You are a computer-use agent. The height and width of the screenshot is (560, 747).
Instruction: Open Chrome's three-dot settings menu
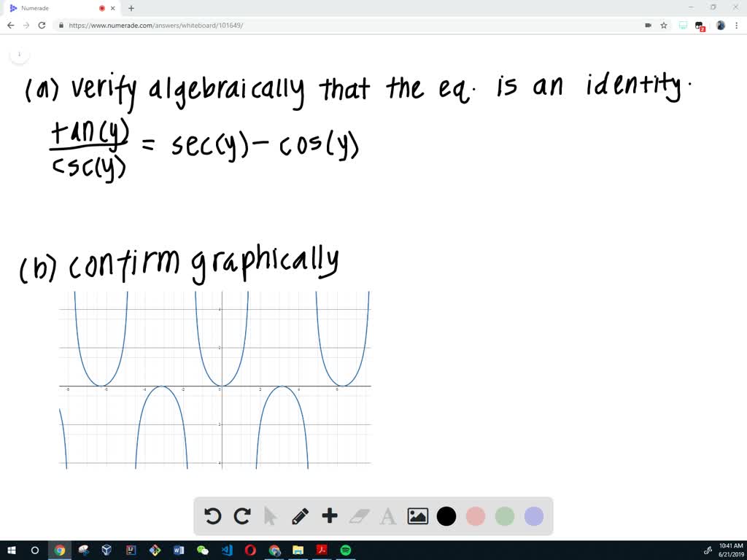(x=738, y=25)
